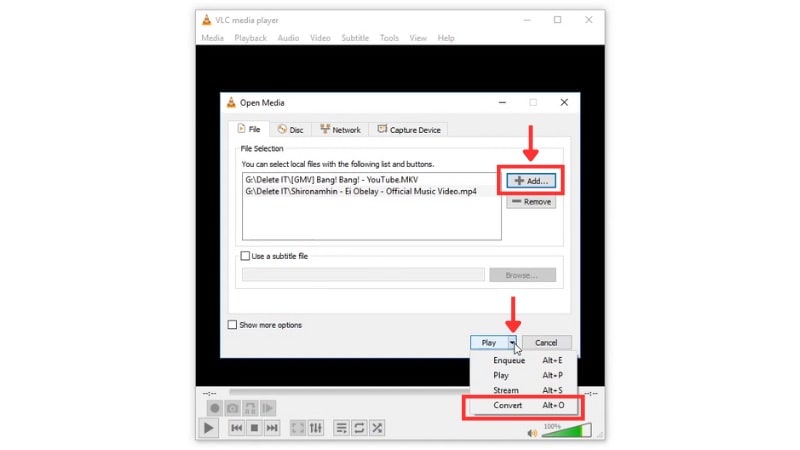Open the Playback menu
Screen dimensions: 800x450
pyautogui.click(x=251, y=38)
